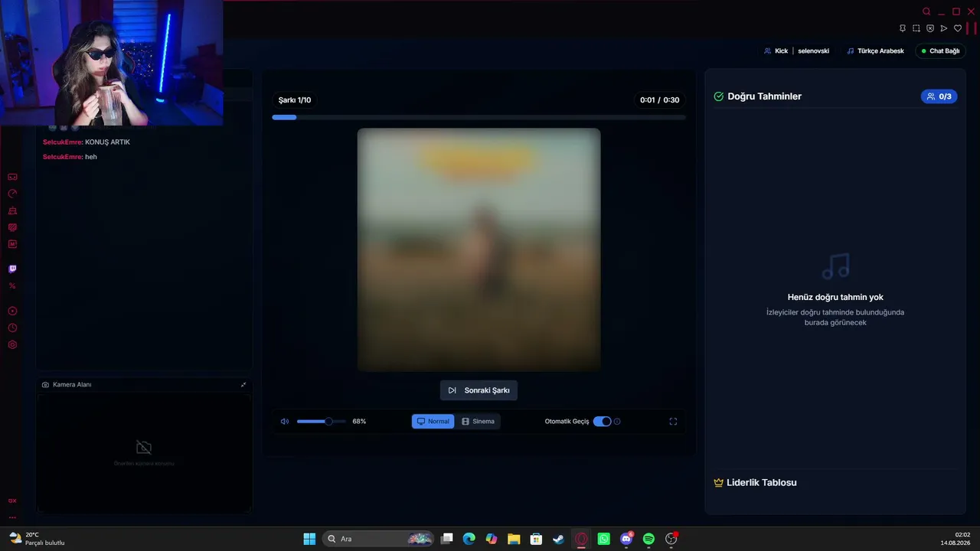Open the weather widget showing 20°C
Image resolution: width=980 pixels, height=551 pixels.
37,539
